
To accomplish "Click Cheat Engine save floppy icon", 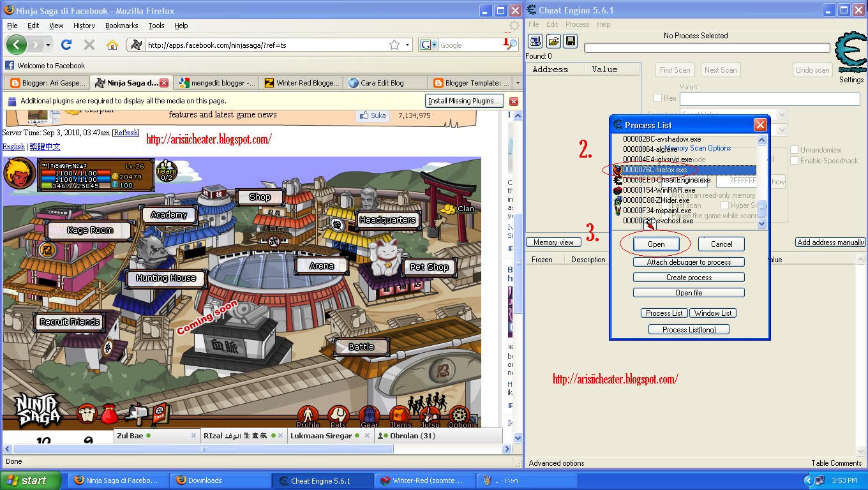I will point(570,41).
